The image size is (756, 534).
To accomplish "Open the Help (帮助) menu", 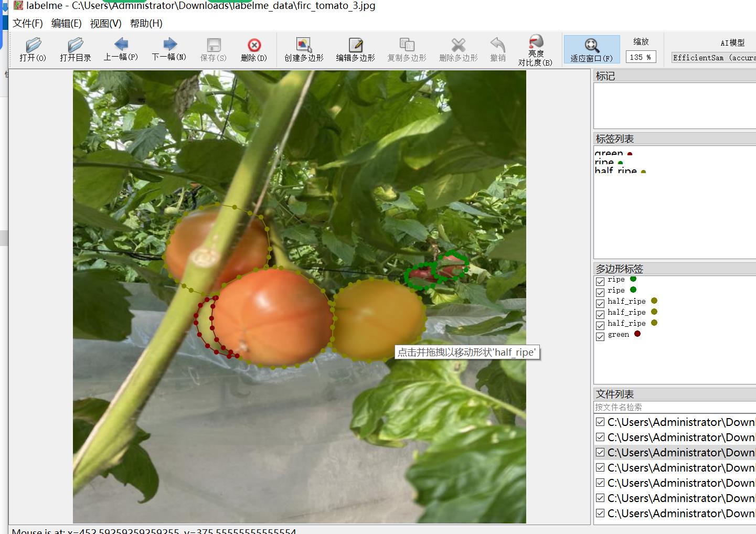I will pyautogui.click(x=146, y=24).
